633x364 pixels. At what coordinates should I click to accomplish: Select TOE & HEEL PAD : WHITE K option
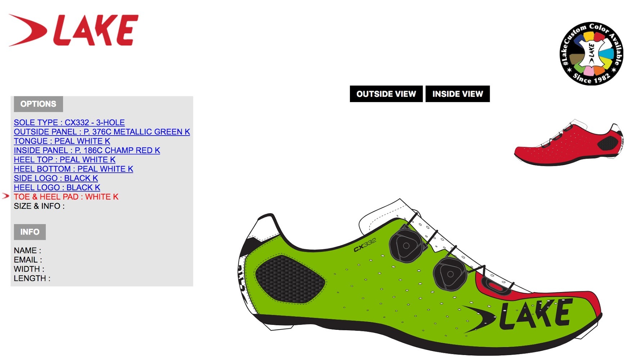[66, 197]
